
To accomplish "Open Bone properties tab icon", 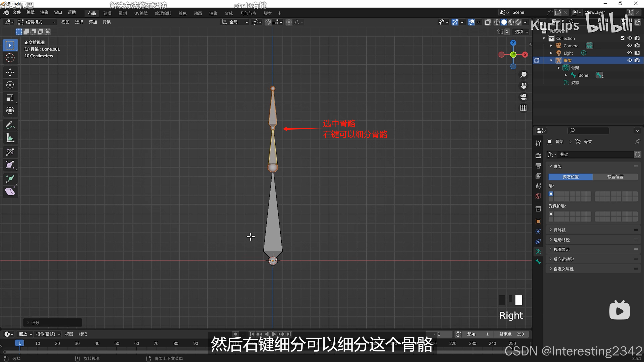I will click(538, 262).
